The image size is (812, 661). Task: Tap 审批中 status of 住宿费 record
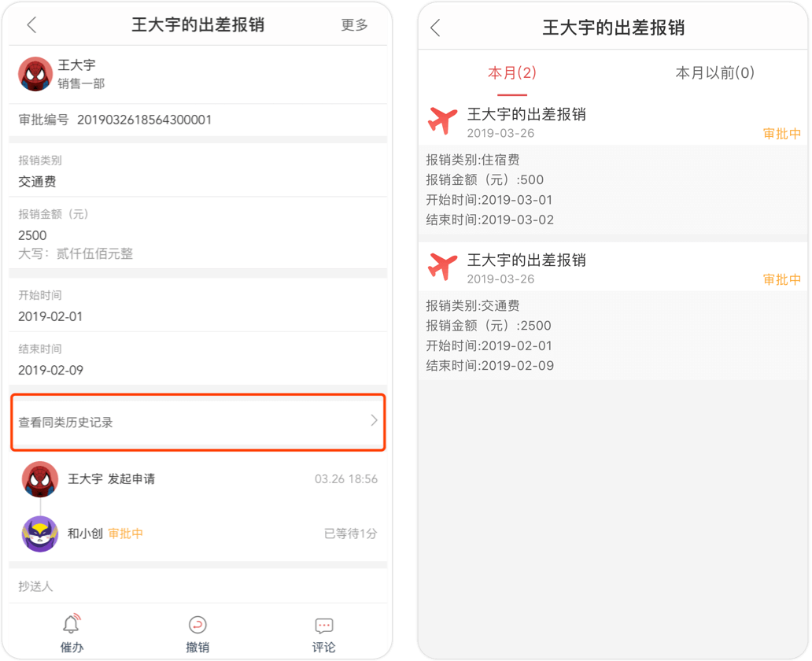[782, 134]
